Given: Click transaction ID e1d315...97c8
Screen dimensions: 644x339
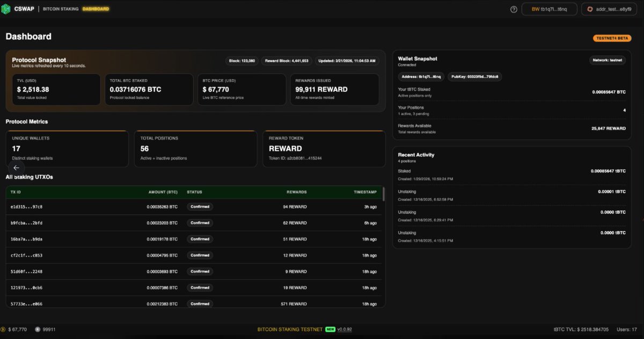Looking at the screenshot, I should coord(26,207).
